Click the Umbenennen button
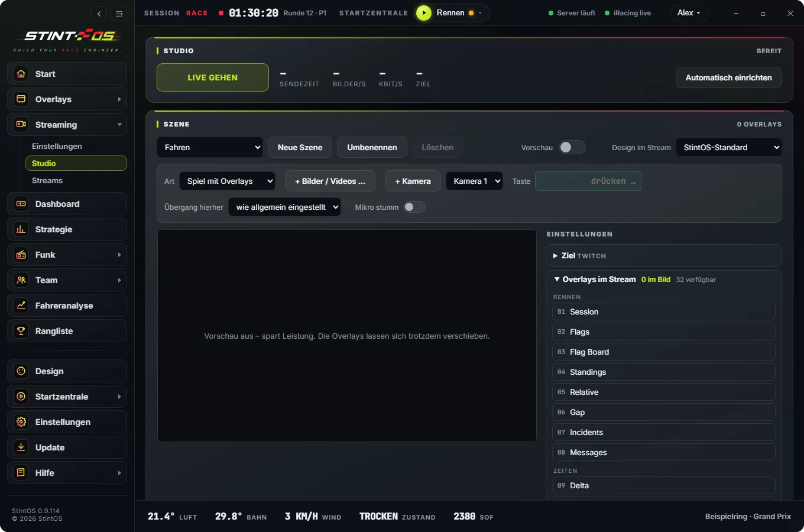804x532 pixels. point(372,147)
